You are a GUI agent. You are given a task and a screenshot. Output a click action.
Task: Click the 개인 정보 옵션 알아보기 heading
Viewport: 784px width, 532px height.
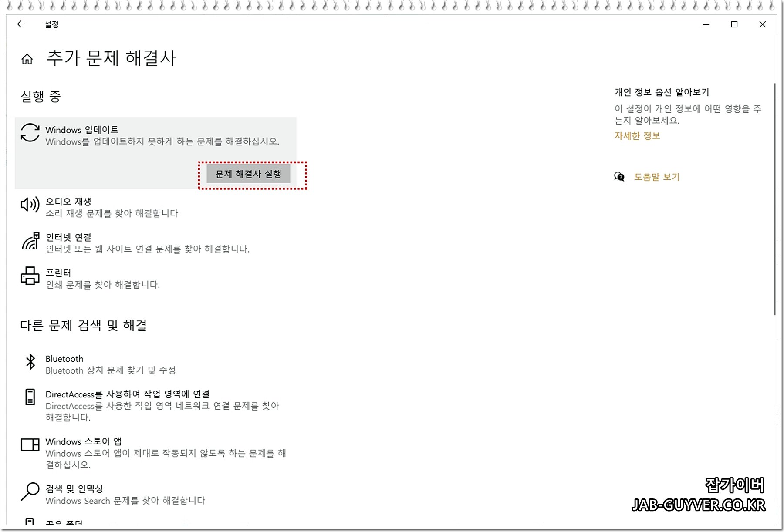click(662, 92)
